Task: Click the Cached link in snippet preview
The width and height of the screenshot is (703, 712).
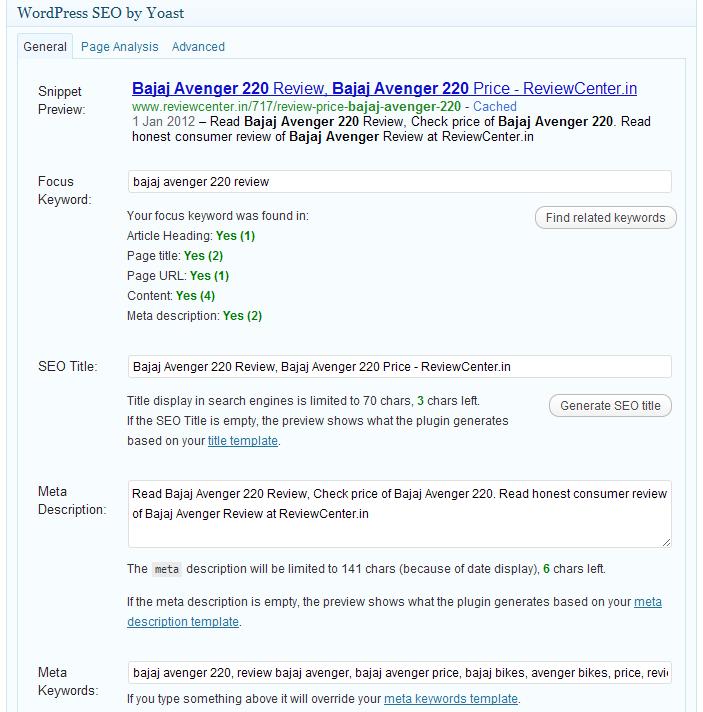Action: click(495, 106)
